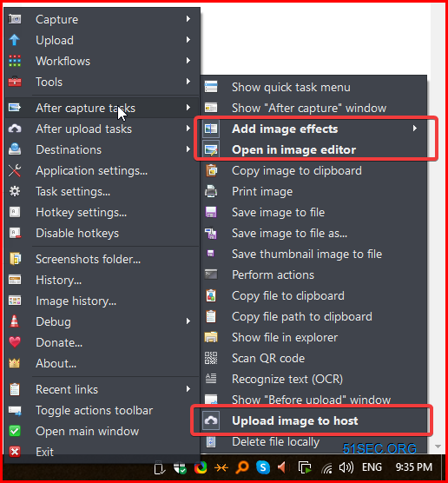448x483 pixels.
Task: Click the camera icon beside Capture
Action: click(x=15, y=19)
